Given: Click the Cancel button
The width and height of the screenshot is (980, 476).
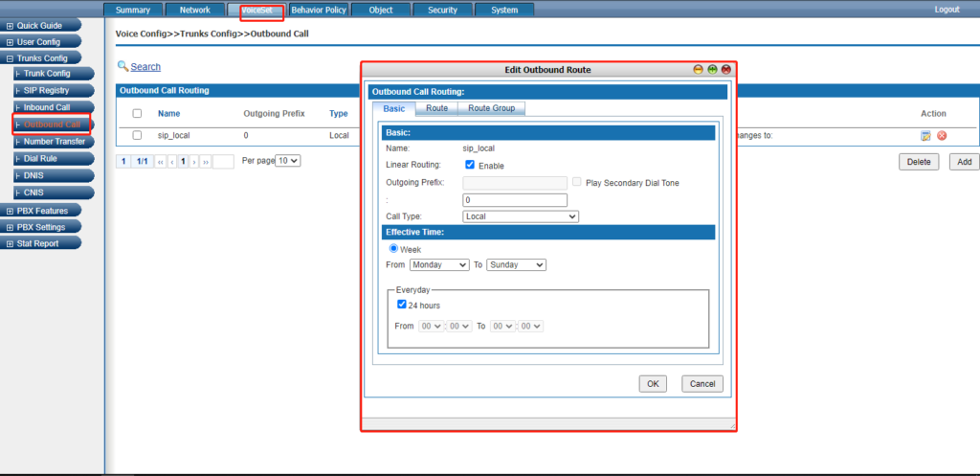Looking at the screenshot, I should click(x=702, y=384).
